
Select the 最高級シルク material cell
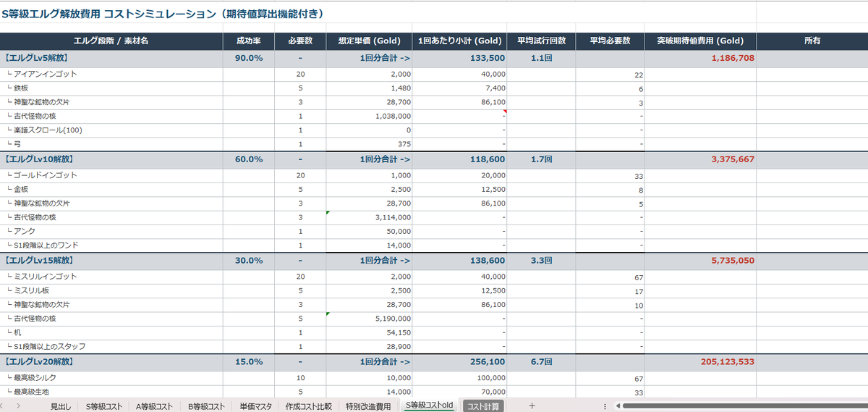[x=111, y=379]
